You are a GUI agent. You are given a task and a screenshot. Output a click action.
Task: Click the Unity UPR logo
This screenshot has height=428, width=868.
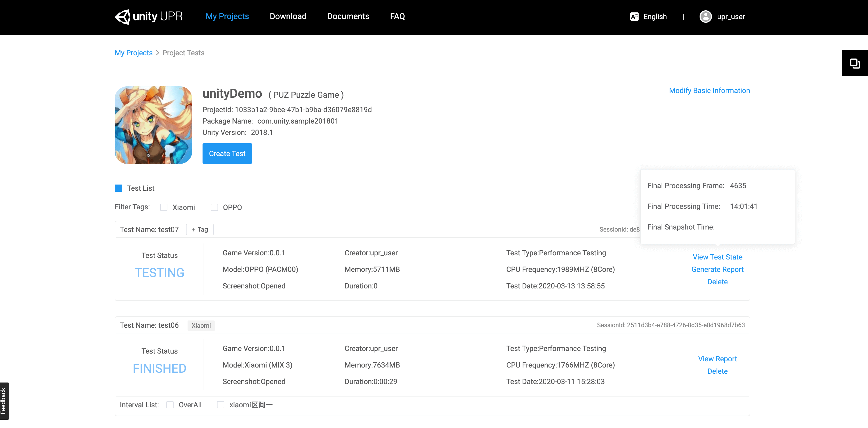(148, 17)
